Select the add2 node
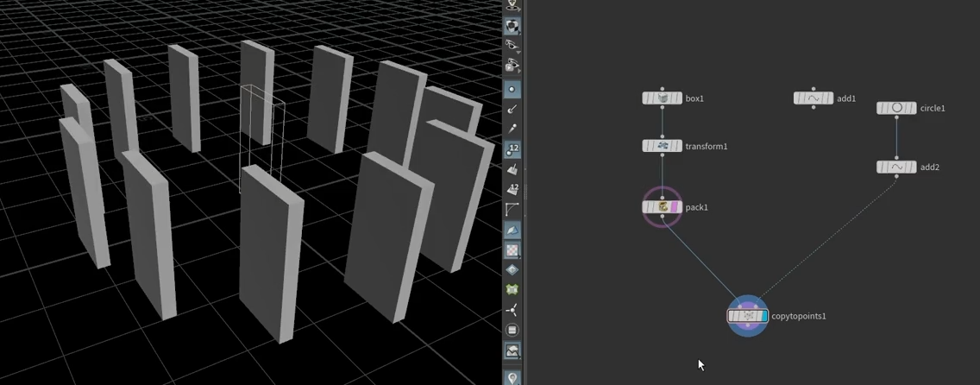980x385 pixels. pyautogui.click(x=896, y=167)
